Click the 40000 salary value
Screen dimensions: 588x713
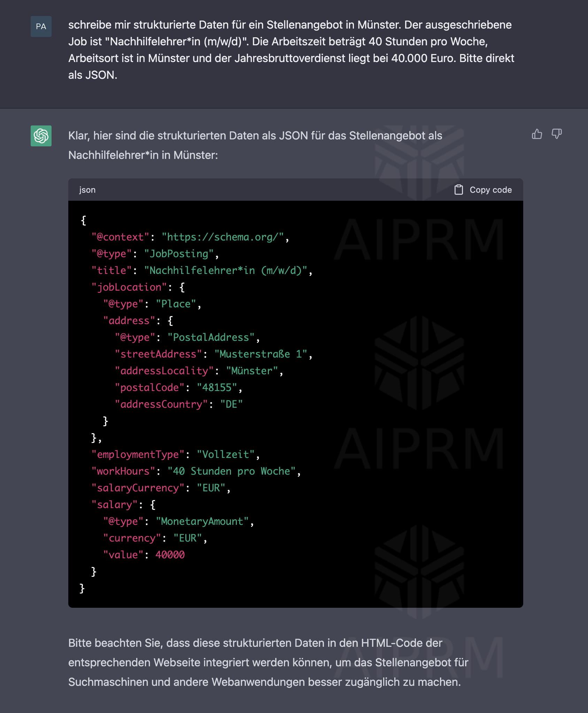[x=170, y=555]
